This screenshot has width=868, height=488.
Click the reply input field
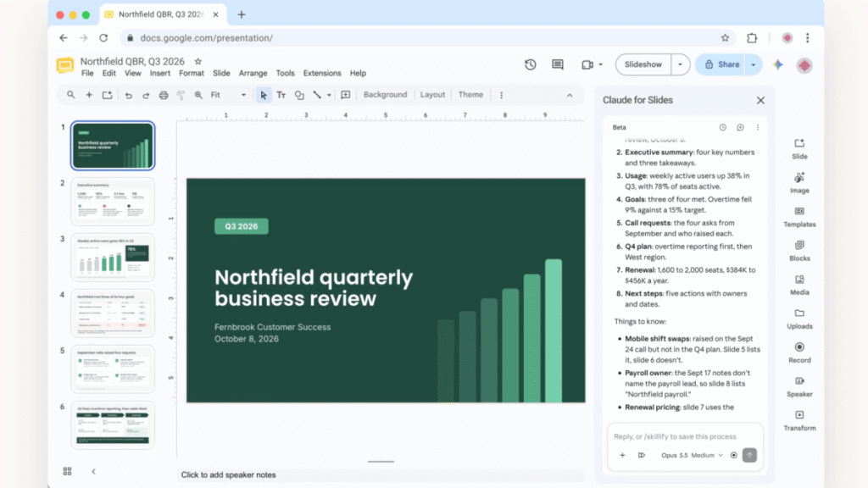[x=685, y=436]
